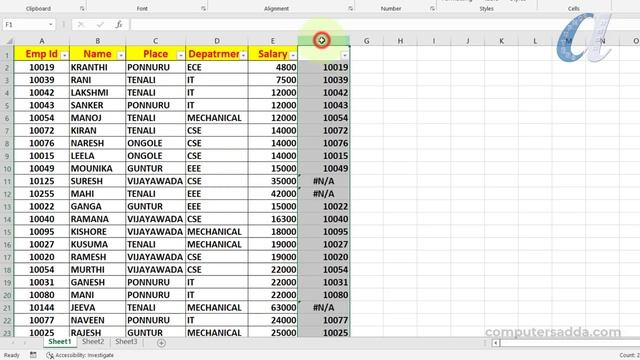The width and height of the screenshot is (640, 360).
Task: Click the Insert Function fx icon
Action: (x=119, y=24)
